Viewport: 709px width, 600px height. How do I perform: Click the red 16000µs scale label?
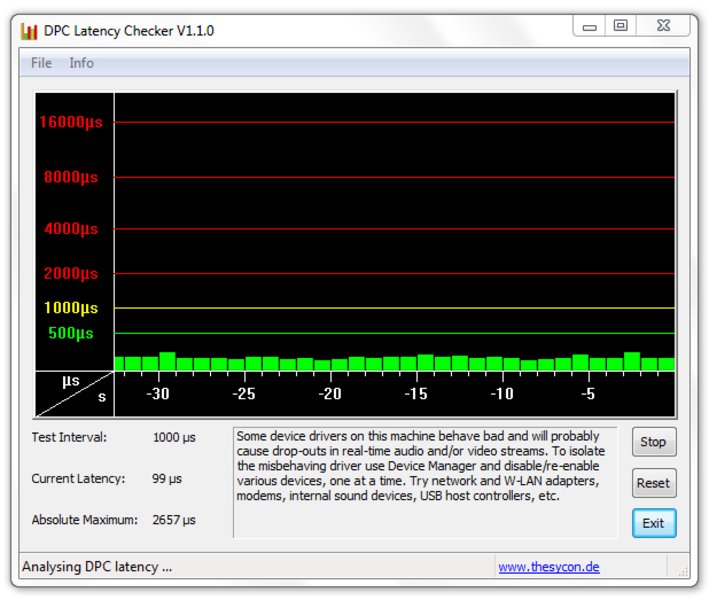pyautogui.click(x=70, y=122)
